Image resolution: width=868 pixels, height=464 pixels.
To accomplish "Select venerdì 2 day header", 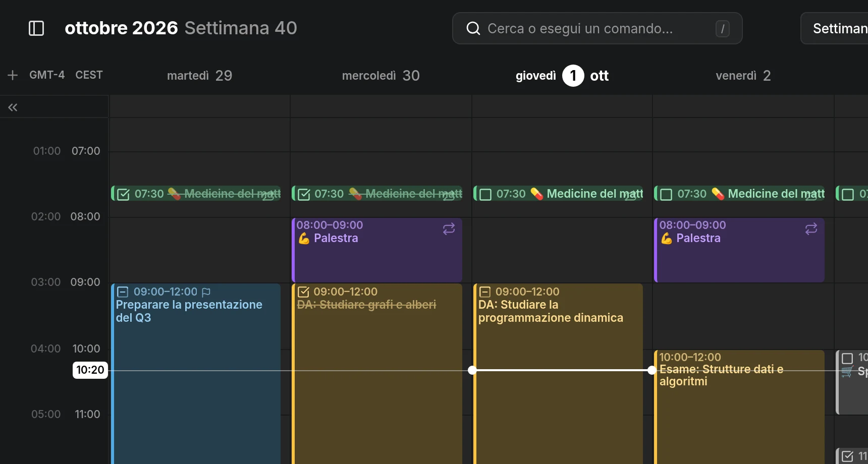I will tap(743, 76).
